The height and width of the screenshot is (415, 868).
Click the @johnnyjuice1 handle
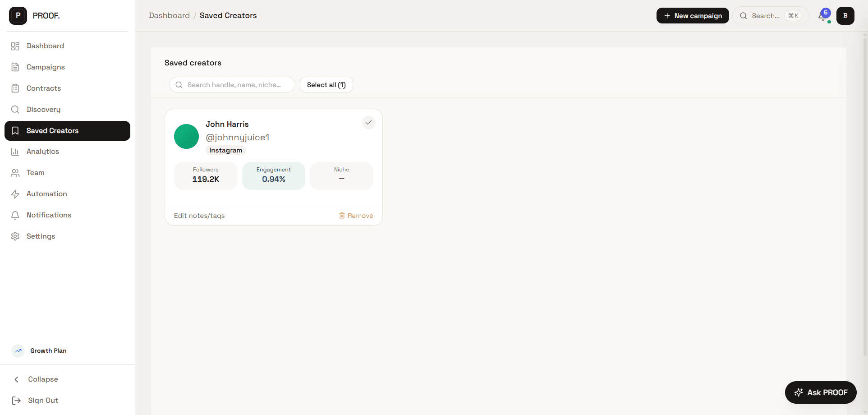[237, 137]
